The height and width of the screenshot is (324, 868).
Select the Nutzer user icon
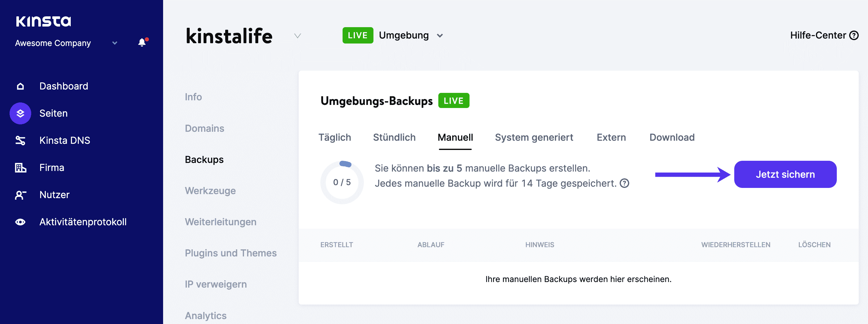point(20,194)
